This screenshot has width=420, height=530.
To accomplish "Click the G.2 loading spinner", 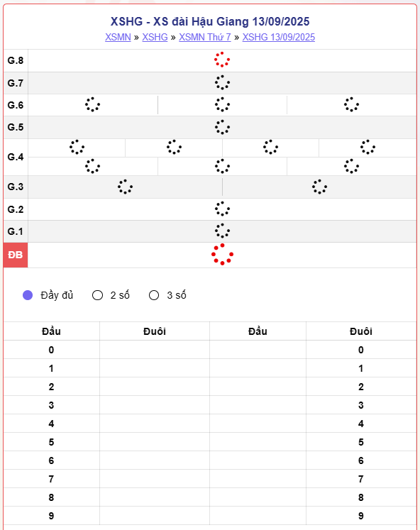I will [222, 209].
